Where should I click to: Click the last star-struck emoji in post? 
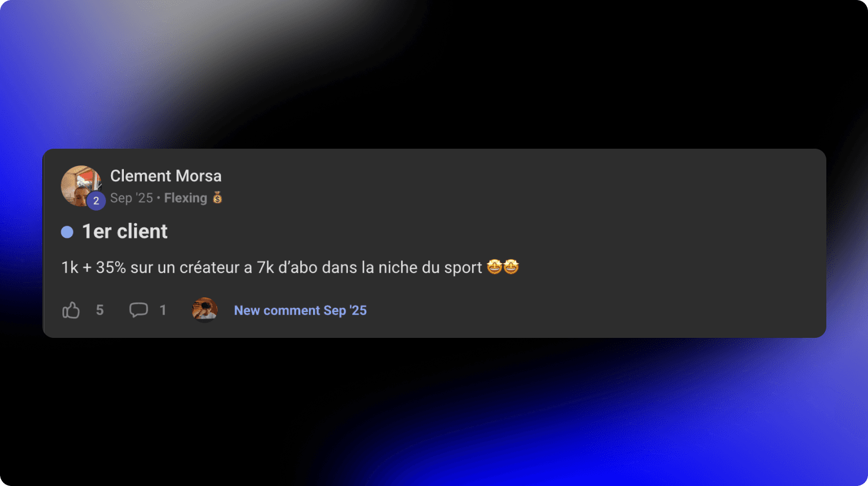pyautogui.click(x=511, y=267)
